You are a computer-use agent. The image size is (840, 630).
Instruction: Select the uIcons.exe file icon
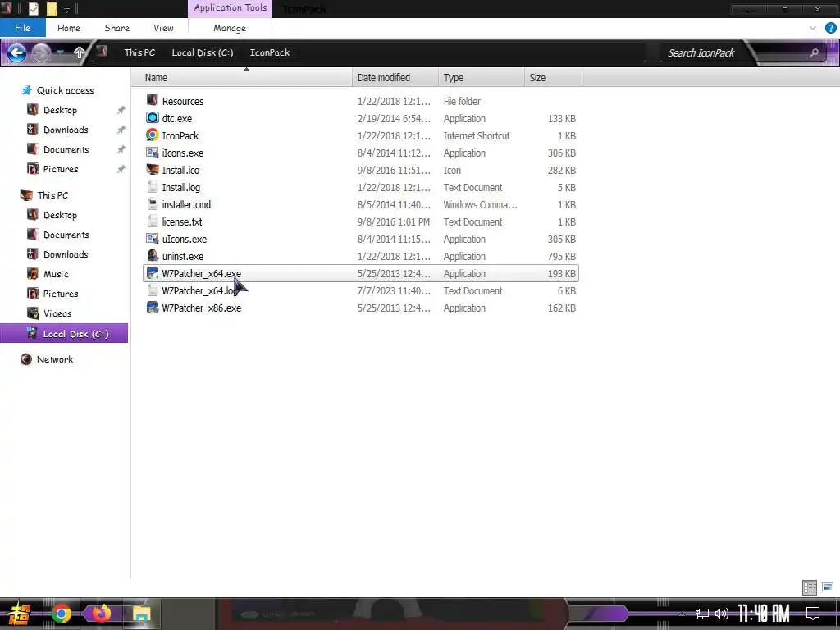[153, 239]
